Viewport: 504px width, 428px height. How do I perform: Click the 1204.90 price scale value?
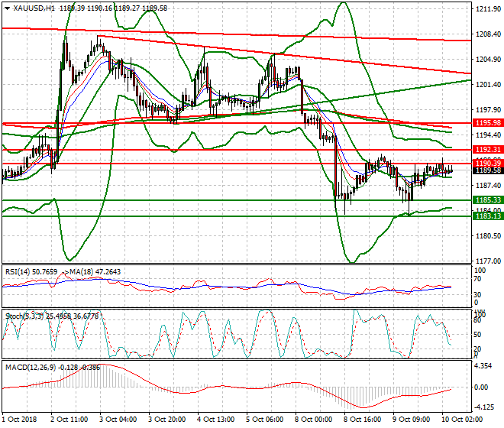point(488,59)
